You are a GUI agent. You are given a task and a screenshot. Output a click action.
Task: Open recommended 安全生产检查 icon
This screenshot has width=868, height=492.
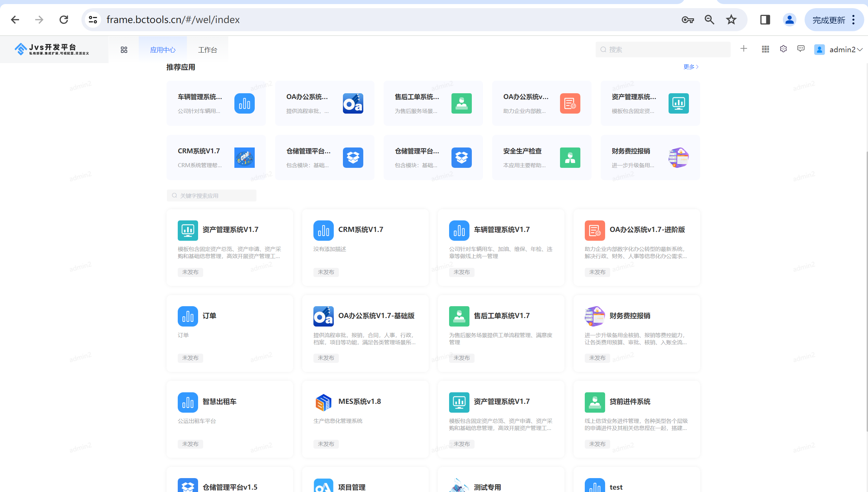pyautogui.click(x=570, y=157)
